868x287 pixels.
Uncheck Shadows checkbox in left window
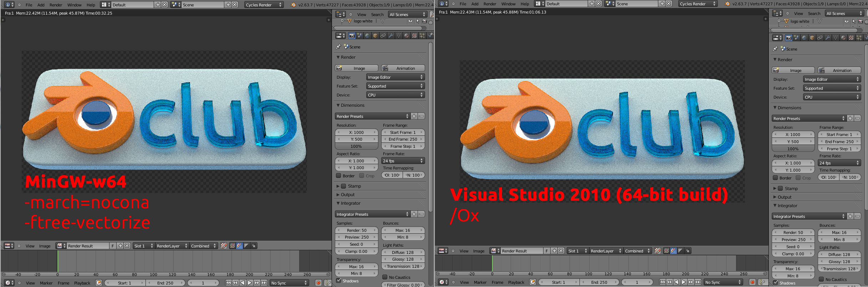(x=339, y=281)
